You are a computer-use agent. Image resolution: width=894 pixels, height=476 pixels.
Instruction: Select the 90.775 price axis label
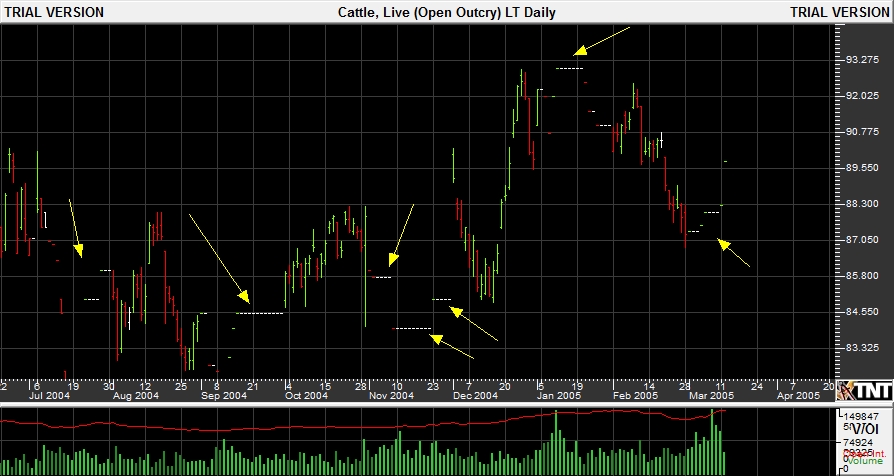click(864, 132)
